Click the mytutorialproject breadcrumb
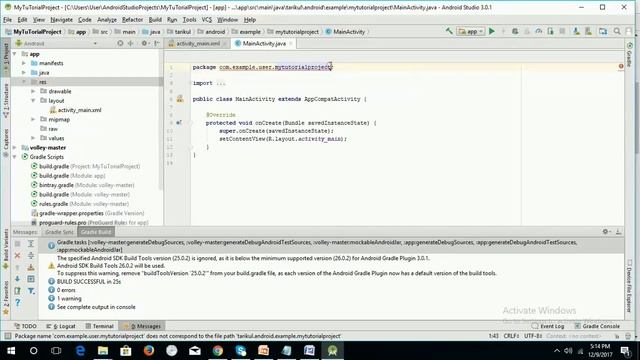This screenshot has height=360, width=640. click(x=293, y=31)
